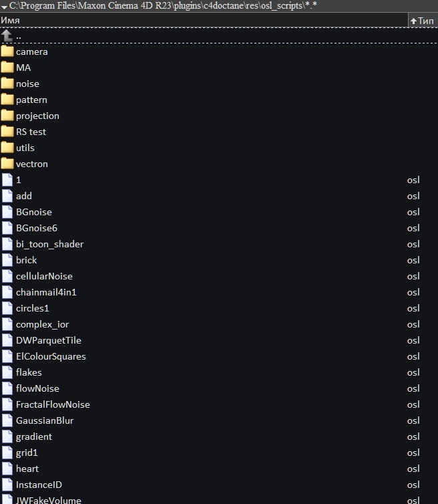This screenshot has width=438, height=504.
Task: Click the brick file icon
Action: point(7,260)
